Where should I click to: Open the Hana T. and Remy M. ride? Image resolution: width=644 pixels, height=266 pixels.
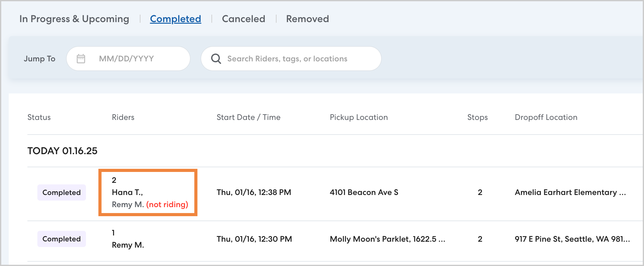tap(148, 192)
